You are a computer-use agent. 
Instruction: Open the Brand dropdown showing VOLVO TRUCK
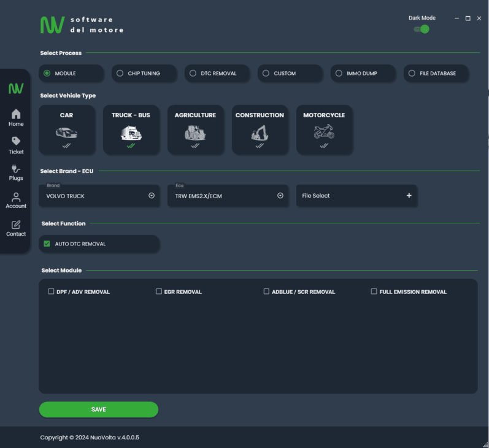99,196
